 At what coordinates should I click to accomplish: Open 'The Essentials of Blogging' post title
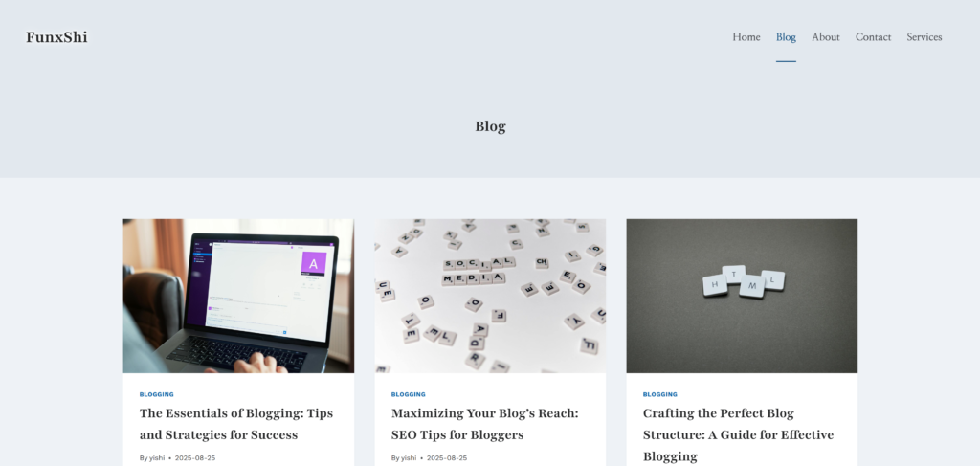click(236, 424)
